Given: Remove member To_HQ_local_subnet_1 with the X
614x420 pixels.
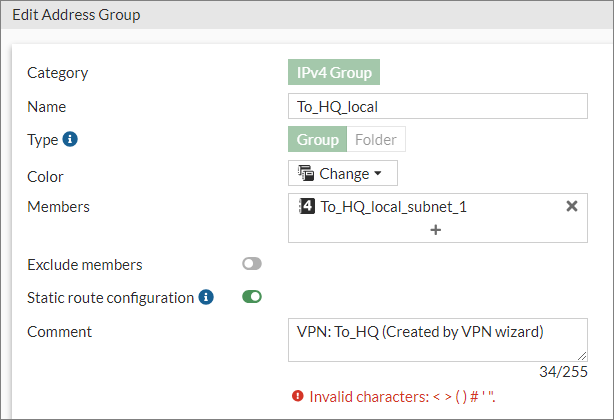Looking at the screenshot, I should pos(572,206).
